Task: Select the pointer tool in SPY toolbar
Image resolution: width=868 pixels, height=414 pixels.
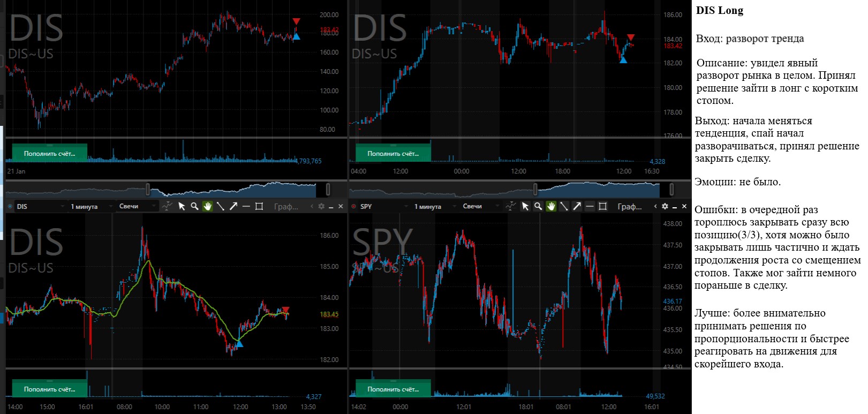Action: tap(525, 206)
